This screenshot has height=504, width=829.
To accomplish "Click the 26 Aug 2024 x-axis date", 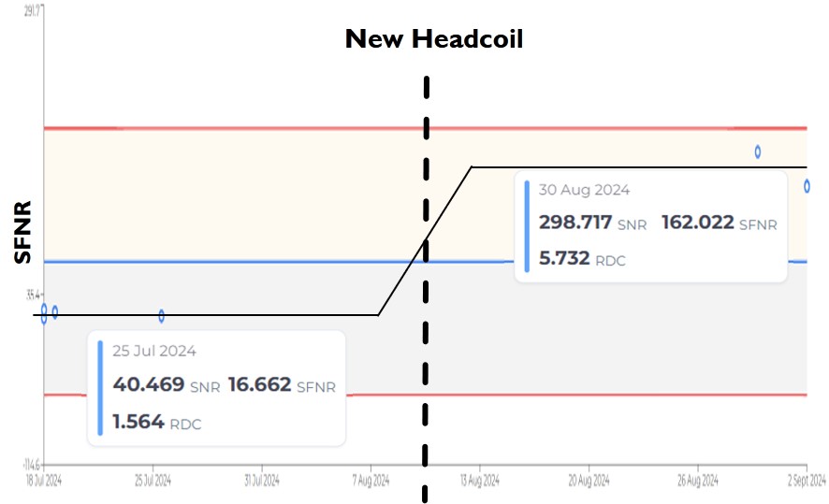I will click(x=697, y=481).
